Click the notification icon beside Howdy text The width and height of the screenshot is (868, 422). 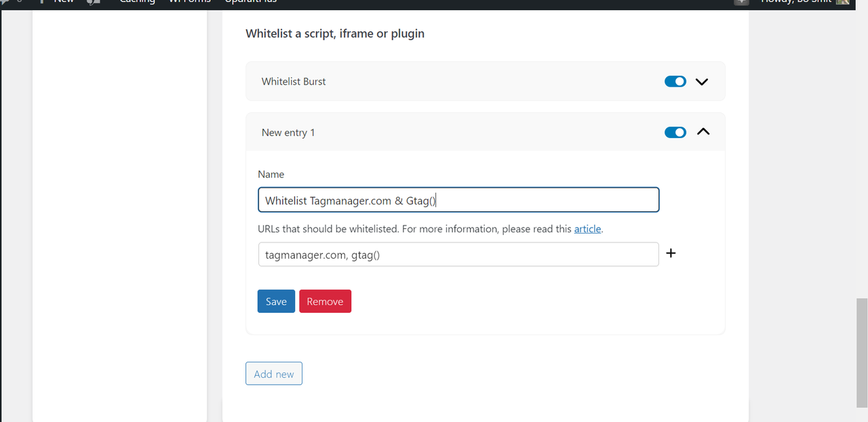coord(741,2)
